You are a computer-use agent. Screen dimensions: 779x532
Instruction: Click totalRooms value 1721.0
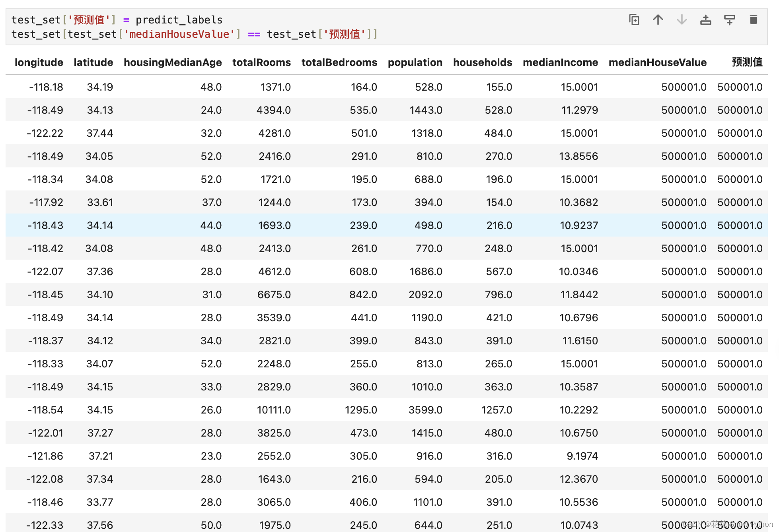(275, 179)
